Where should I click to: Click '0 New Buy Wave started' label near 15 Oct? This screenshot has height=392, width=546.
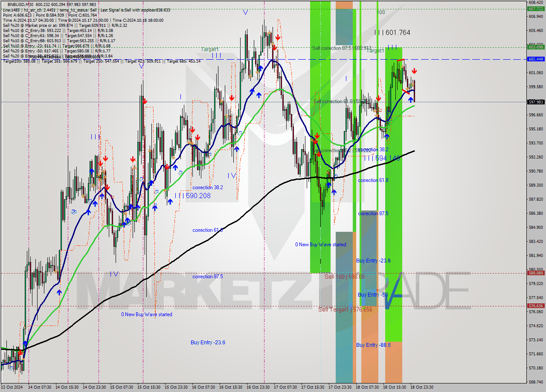pyautogui.click(x=147, y=314)
